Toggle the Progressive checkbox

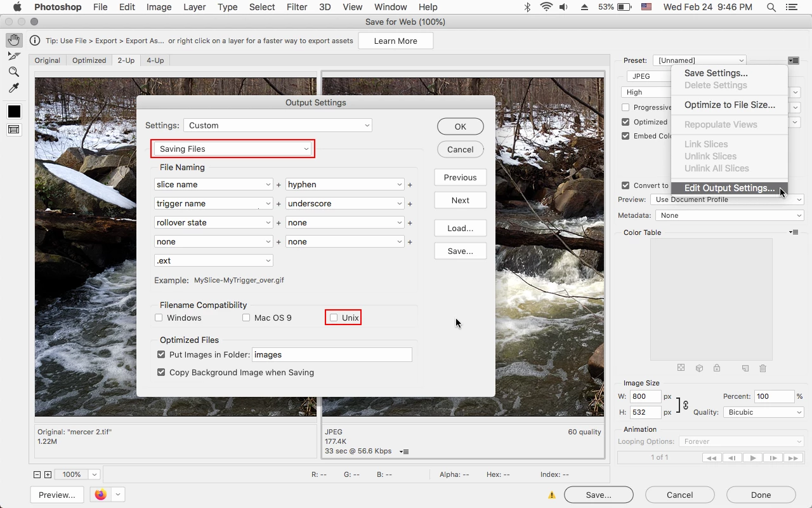pyautogui.click(x=625, y=107)
